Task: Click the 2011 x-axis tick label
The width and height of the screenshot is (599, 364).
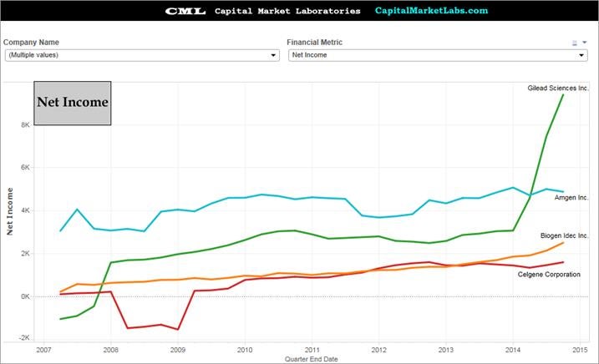Action: 312,350
